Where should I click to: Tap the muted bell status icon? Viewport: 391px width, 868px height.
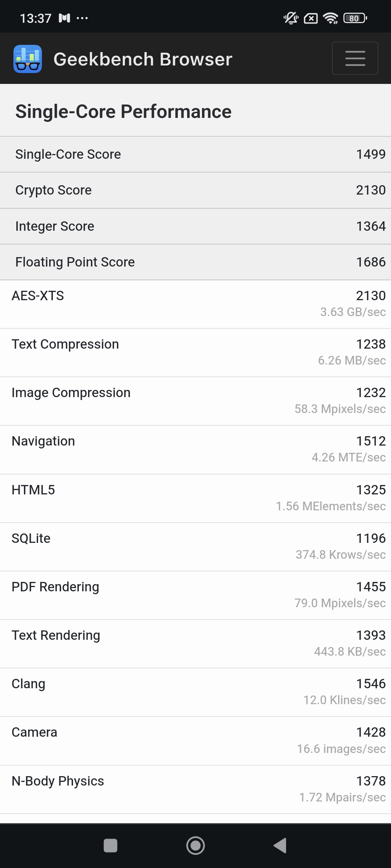(x=291, y=18)
